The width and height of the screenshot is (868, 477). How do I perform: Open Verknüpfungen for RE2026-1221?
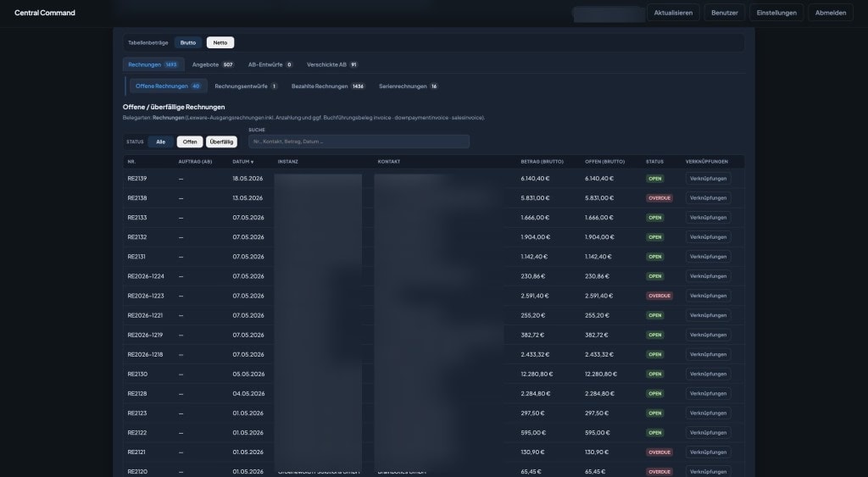tap(708, 315)
